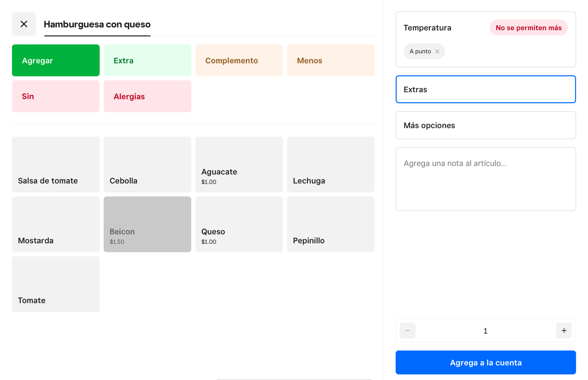Click the item note text field
The width and height of the screenshot is (588, 380).
(486, 179)
